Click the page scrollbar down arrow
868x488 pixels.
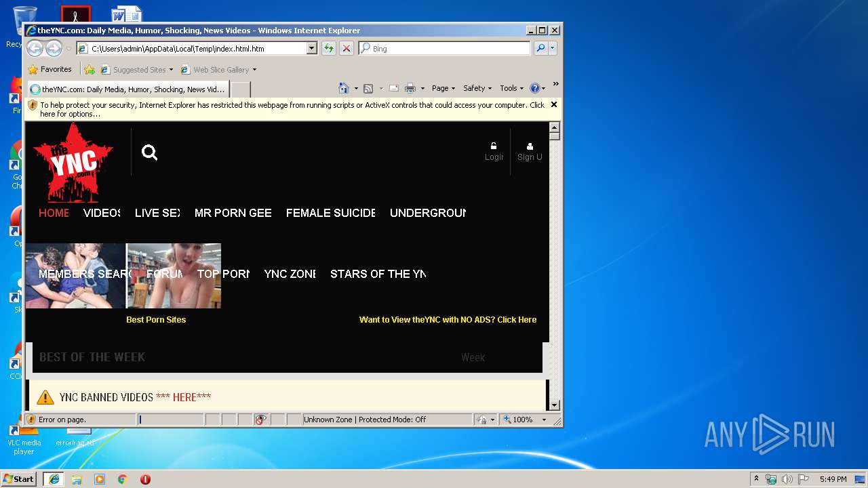[554, 405]
